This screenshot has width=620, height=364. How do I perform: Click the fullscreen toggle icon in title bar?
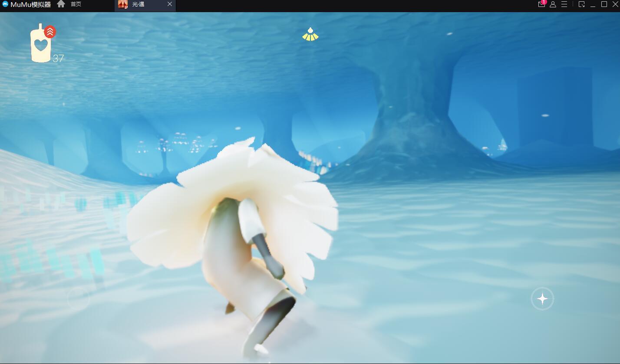pos(581,4)
